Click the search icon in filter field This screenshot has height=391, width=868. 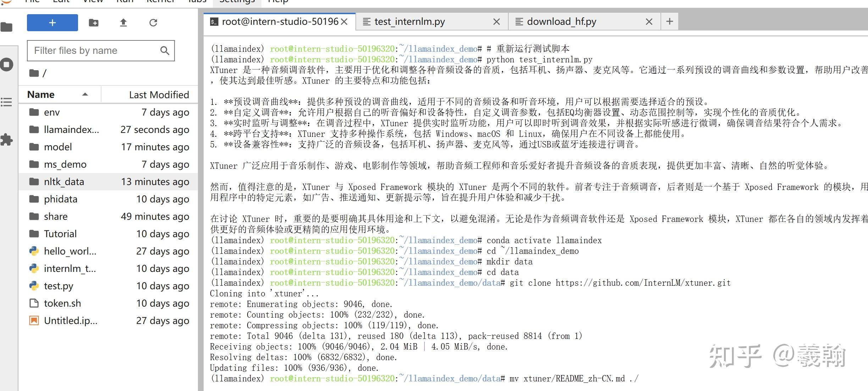coord(165,50)
